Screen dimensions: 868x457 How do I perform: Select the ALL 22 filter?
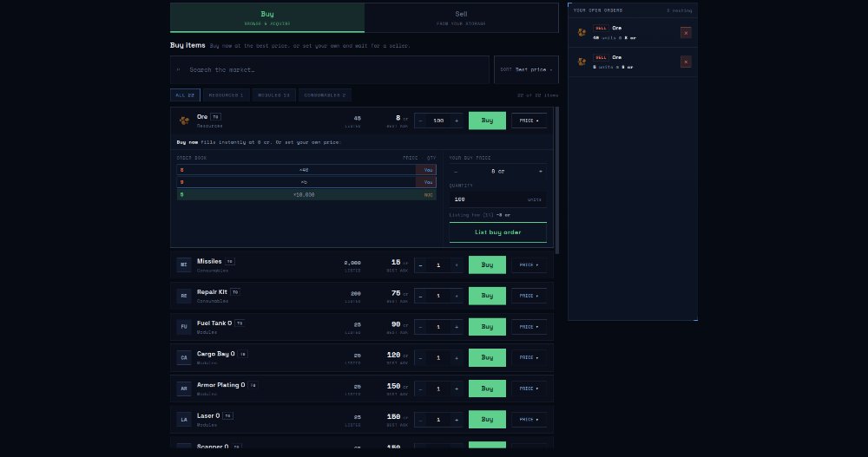pos(185,95)
